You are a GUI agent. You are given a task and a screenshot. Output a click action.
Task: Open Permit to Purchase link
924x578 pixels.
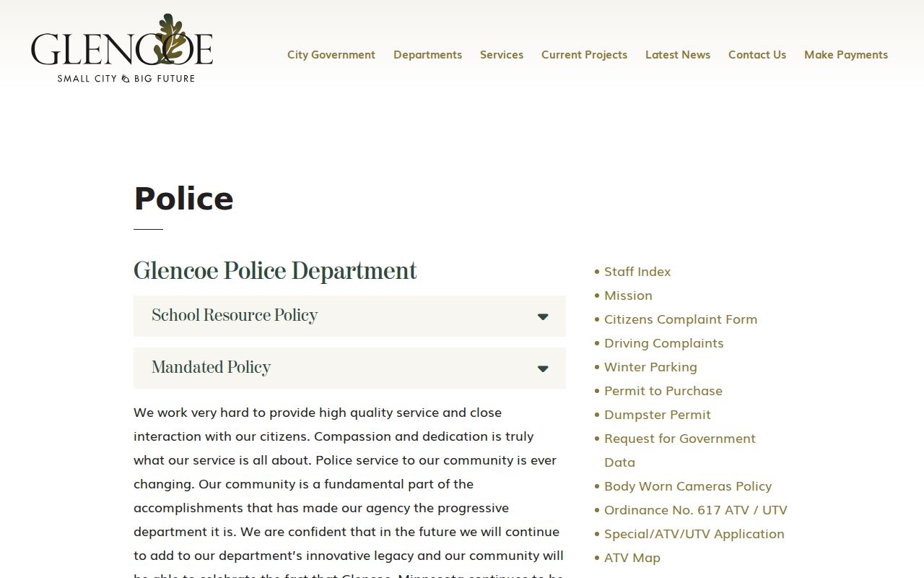click(663, 391)
